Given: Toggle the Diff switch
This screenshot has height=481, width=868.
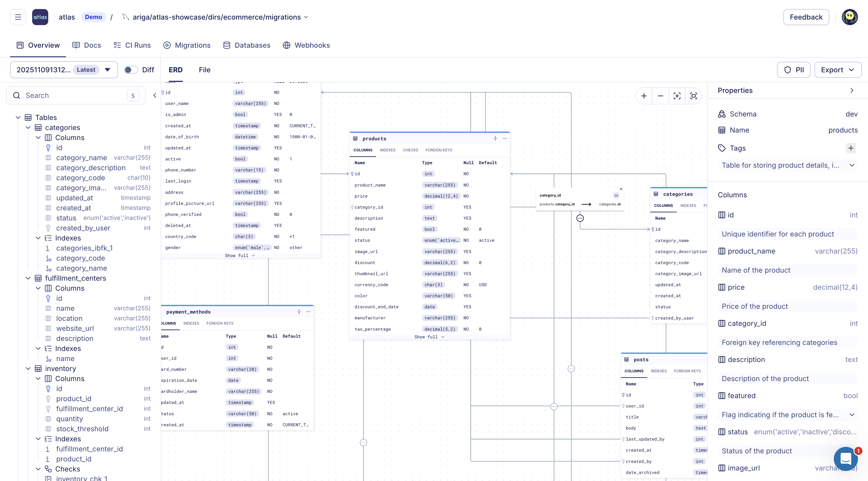Looking at the screenshot, I should pyautogui.click(x=131, y=70).
